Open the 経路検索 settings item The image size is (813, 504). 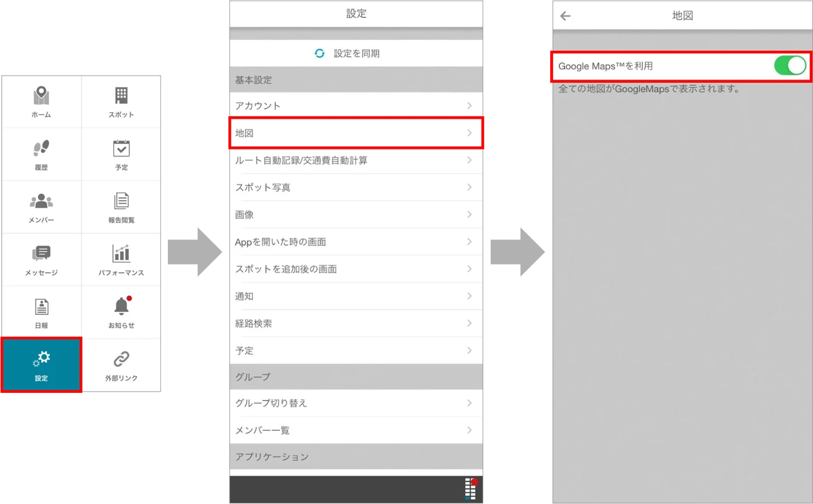356,323
